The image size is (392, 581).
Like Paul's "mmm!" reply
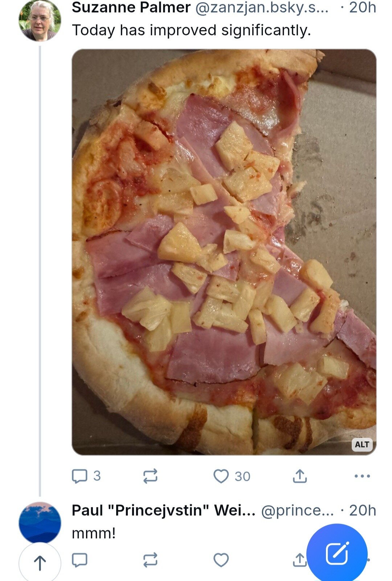(221, 560)
